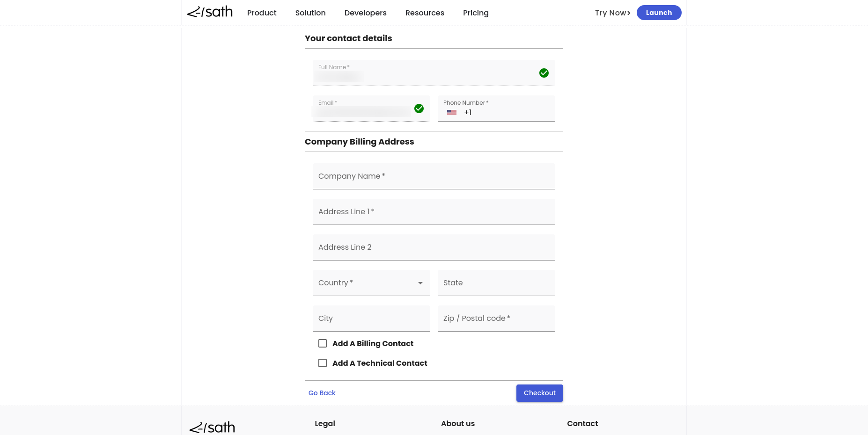Click the Go Back link
This screenshot has height=435, width=868.
point(322,393)
